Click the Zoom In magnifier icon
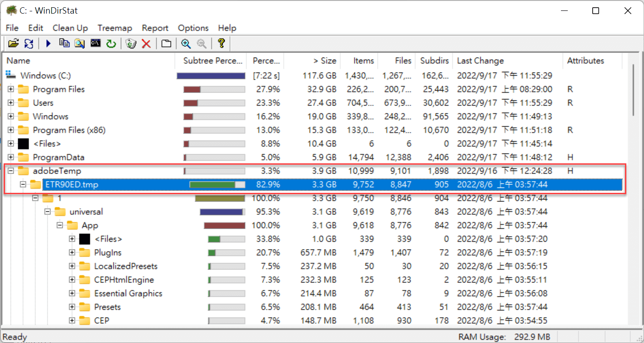Viewport: 644px width, 343px height. point(186,44)
